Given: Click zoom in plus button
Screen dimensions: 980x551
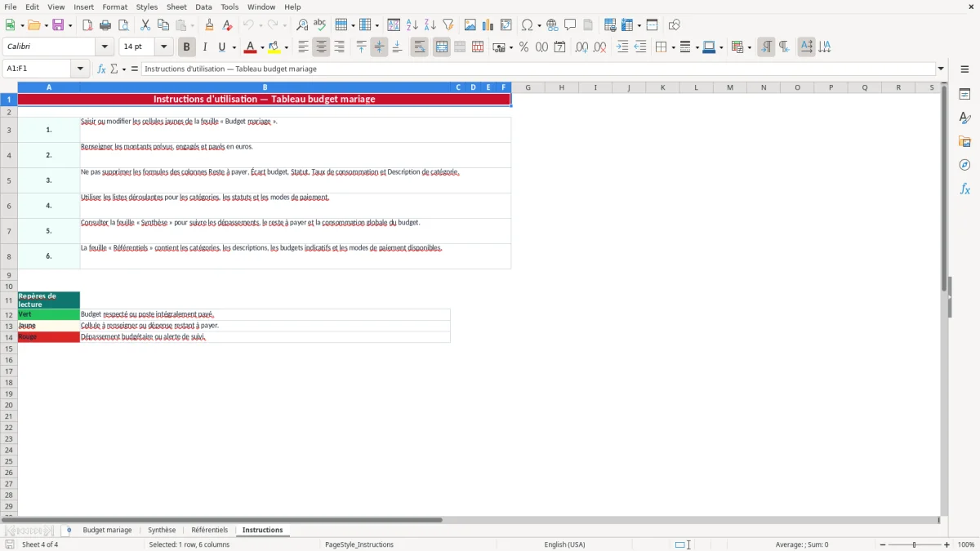Looking at the screenshot, I should (947, 544).
